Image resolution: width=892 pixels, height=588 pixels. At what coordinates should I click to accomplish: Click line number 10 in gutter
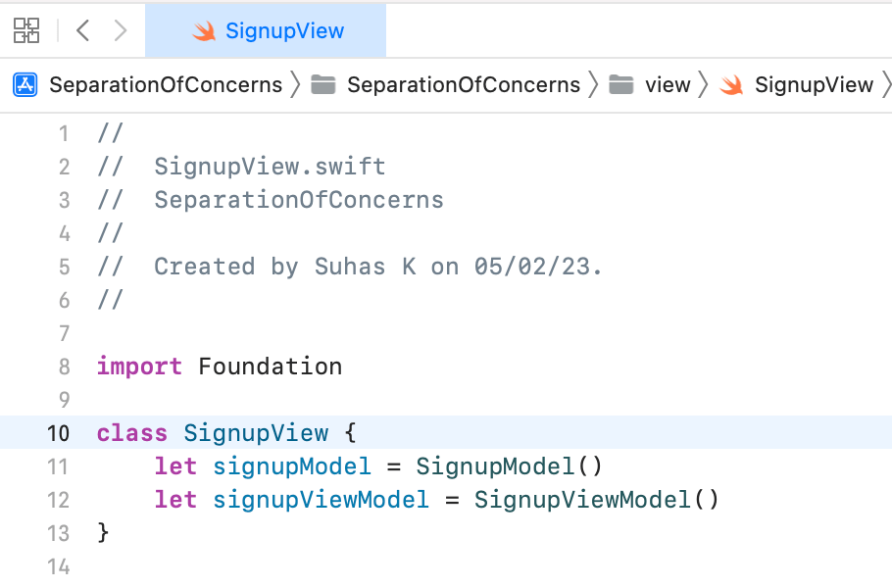point(58,433)
